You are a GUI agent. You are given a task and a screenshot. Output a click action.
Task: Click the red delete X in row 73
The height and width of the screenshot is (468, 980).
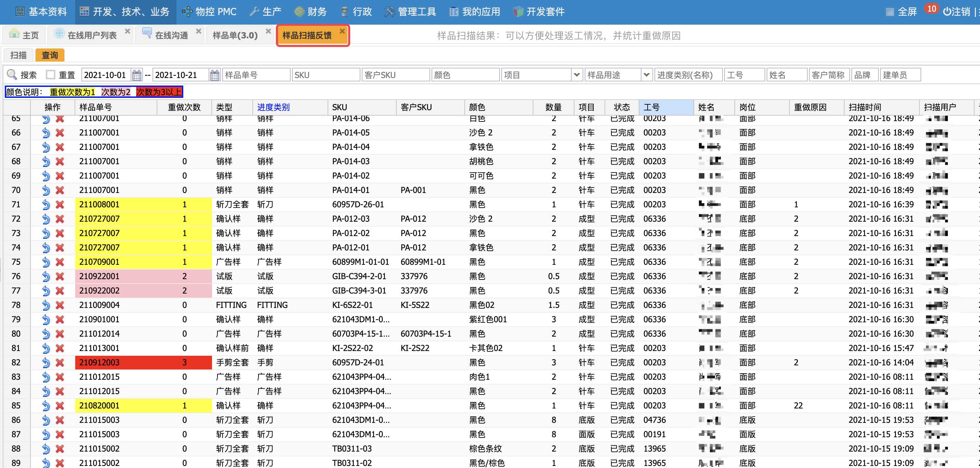pyautogui.click(x=60, y=233)
